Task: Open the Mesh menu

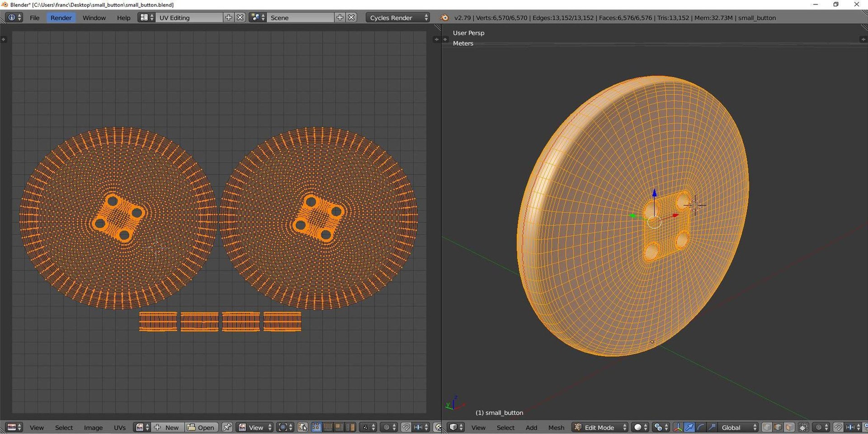Action: tap(556, 427)
